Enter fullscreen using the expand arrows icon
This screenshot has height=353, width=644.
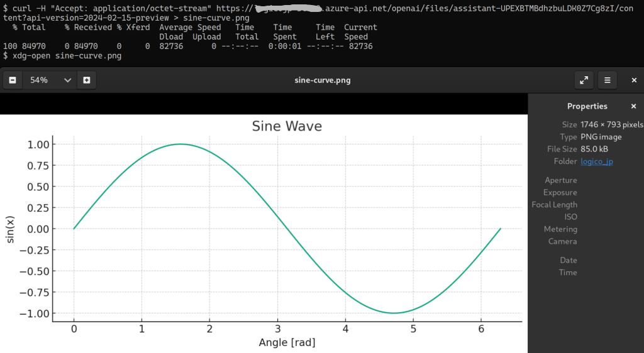coord(584,80)
